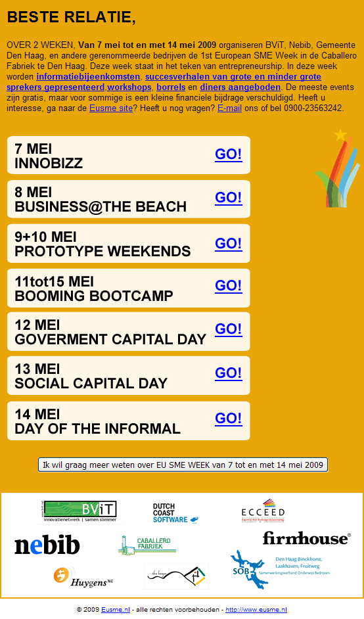Viewport: 364px width, 619px height.
Task: Open GO! link for 7 MEI Innobizz
Action: click(x=228, y=154)
